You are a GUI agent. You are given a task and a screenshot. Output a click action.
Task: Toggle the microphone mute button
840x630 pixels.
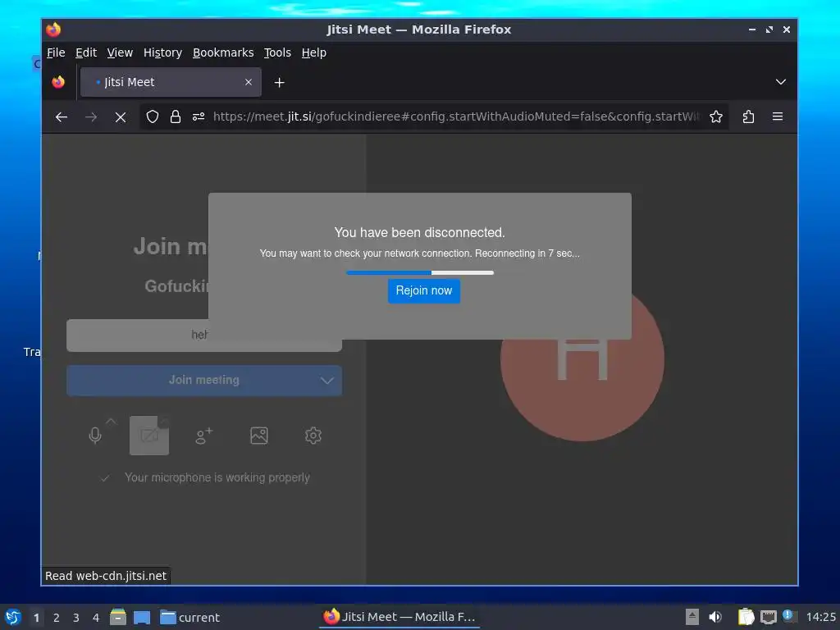95,436
